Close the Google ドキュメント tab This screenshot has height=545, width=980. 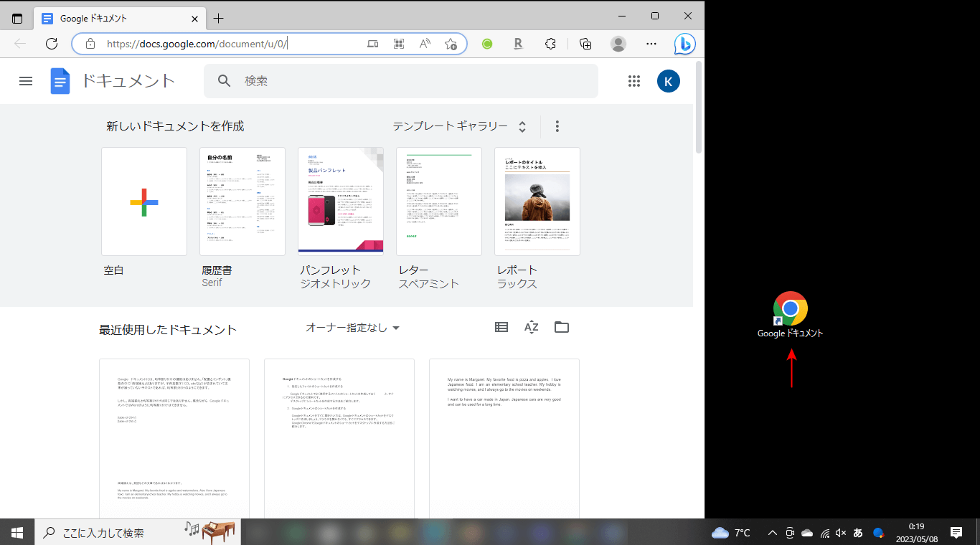click(195, 19)
